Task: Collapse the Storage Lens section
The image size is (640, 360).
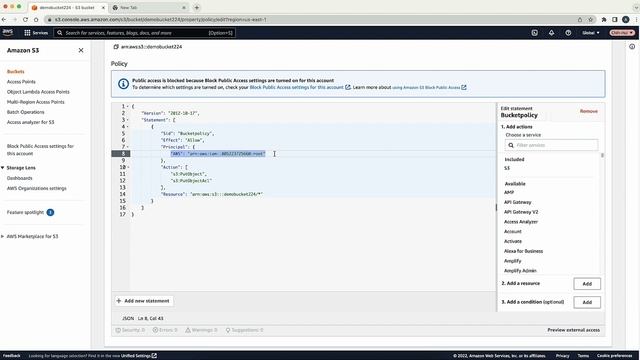Action: (2, 168)
